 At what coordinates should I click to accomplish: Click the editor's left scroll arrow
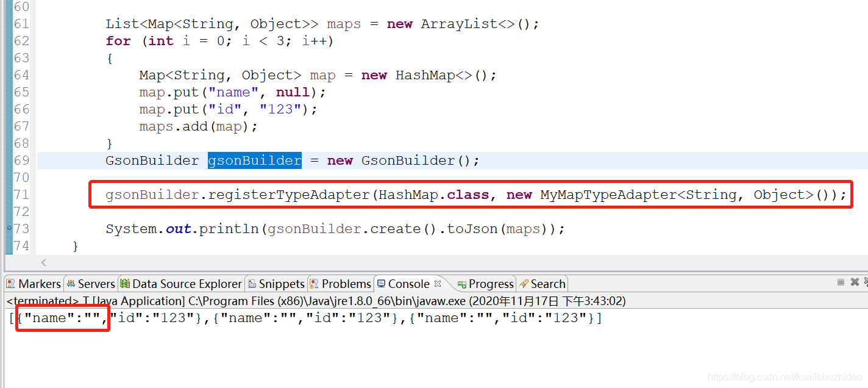(43, 263)
